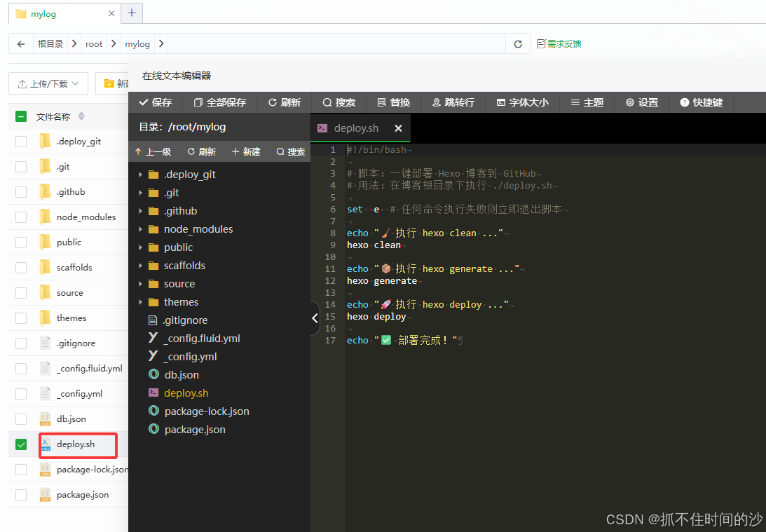This screenshot has width=766, height=532.
Task: Open deploy.sh in the file list
Action: pyautogui.click(x=76, y=444)
